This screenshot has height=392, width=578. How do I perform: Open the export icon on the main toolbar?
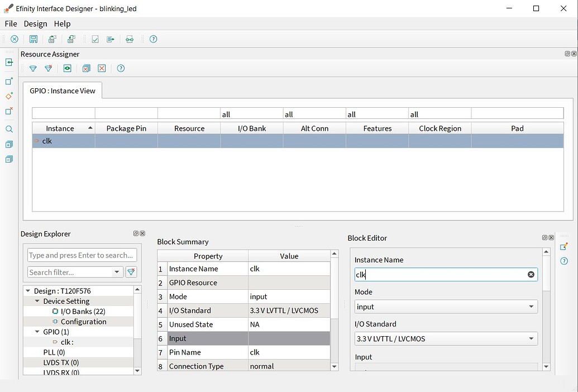coord(110,39)
